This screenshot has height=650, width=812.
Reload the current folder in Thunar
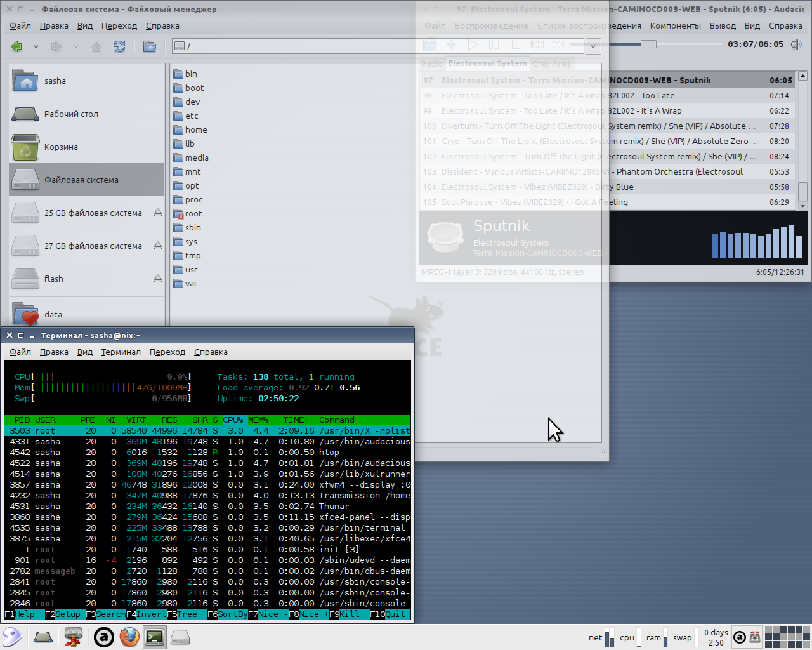click(x=119, y=46)
